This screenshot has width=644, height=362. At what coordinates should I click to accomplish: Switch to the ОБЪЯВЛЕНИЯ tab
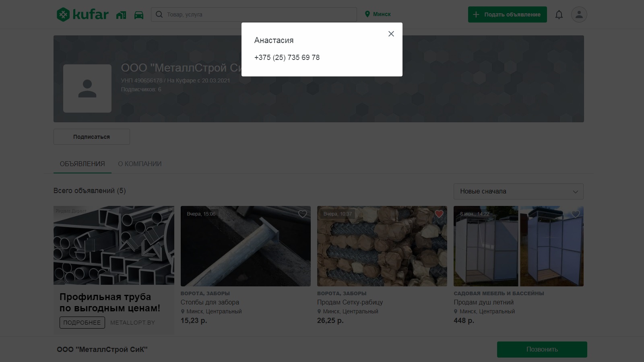pyautogui.click(x=83, y=164)
